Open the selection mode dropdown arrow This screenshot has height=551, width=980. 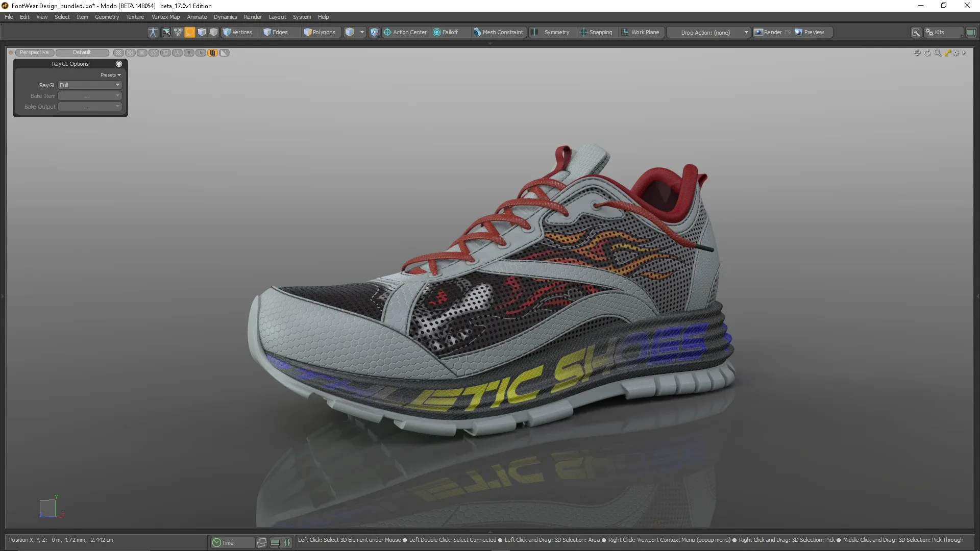(362, 32)
